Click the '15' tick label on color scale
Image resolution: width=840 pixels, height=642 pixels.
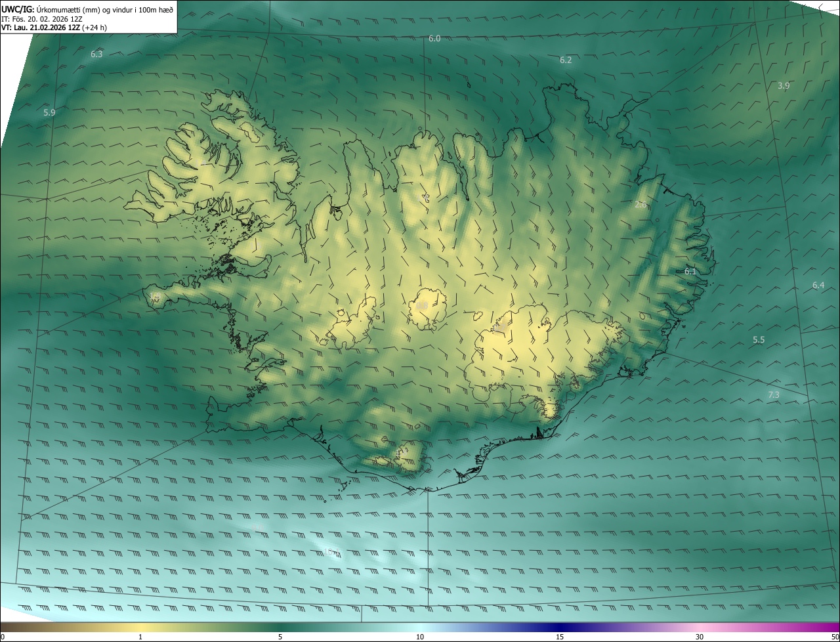560,637
